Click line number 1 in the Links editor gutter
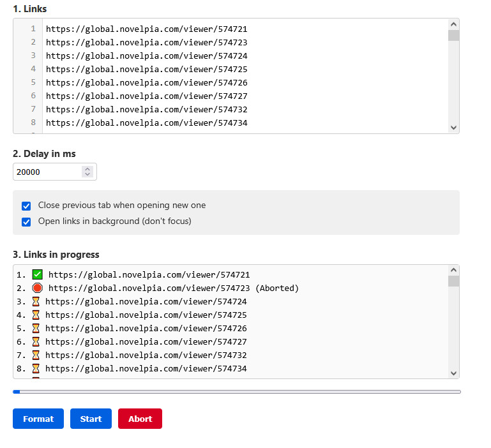Viewport: 491px width, 448px height. 33,29
